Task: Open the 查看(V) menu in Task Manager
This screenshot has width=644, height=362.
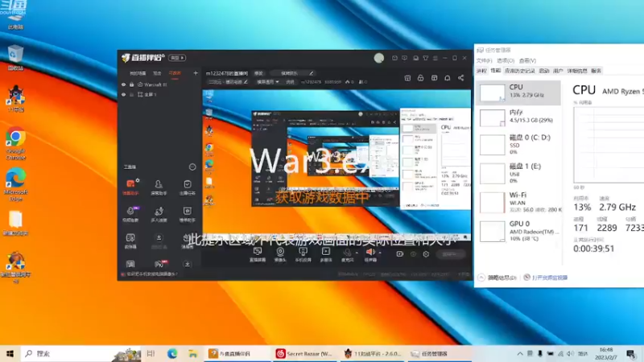Action: (527, 61)
